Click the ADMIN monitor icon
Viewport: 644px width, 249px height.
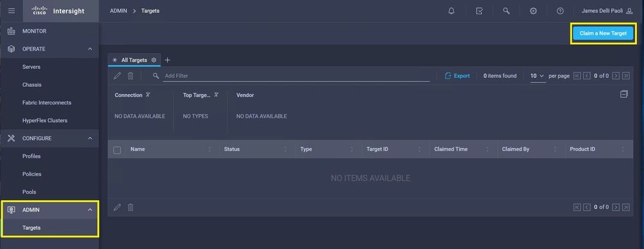pyautogui.click(x=12, y=210)
